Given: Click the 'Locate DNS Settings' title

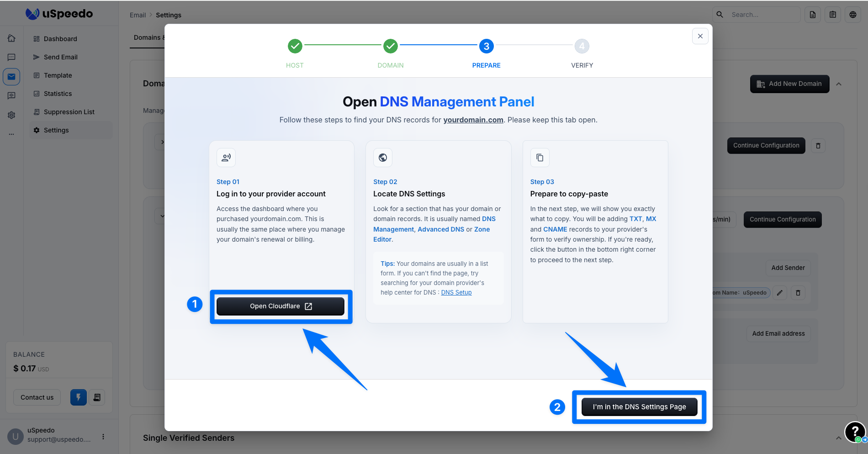Looking at the screenshot, I should (x=409, y=194).
